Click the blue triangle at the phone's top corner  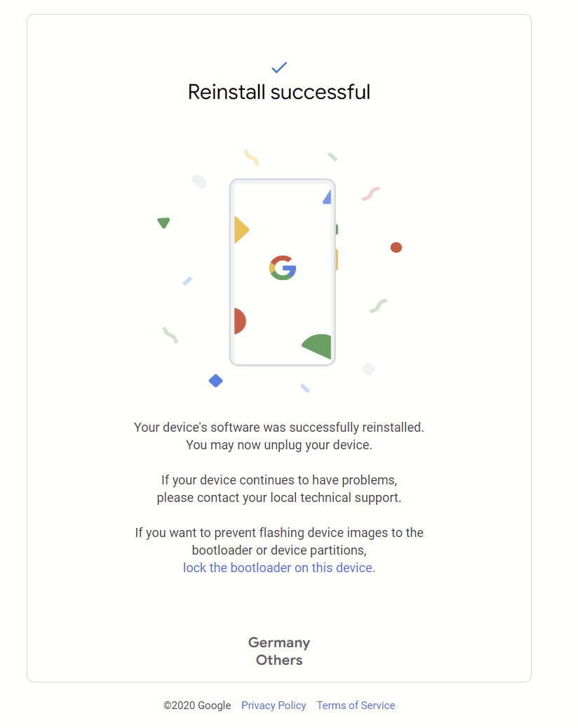click(327, 197)
